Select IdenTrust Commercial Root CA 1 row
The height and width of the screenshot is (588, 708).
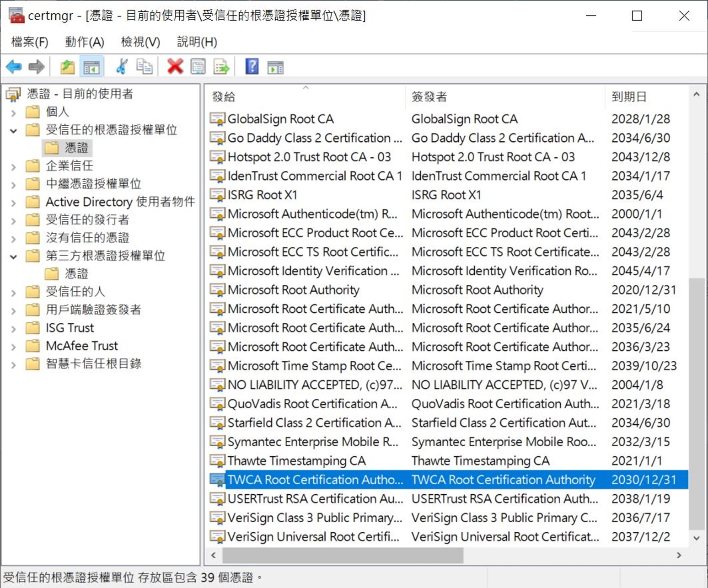pos(448,176)
